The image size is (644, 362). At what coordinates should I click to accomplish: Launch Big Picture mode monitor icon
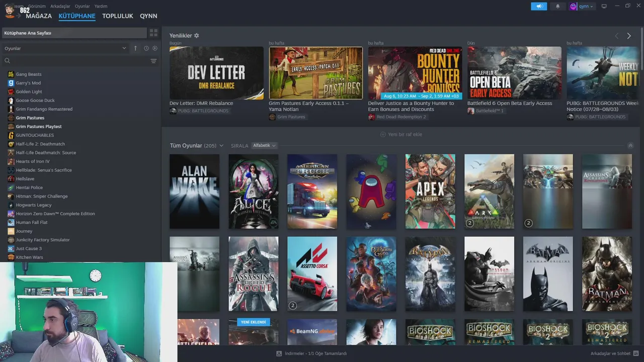(604, 7)
